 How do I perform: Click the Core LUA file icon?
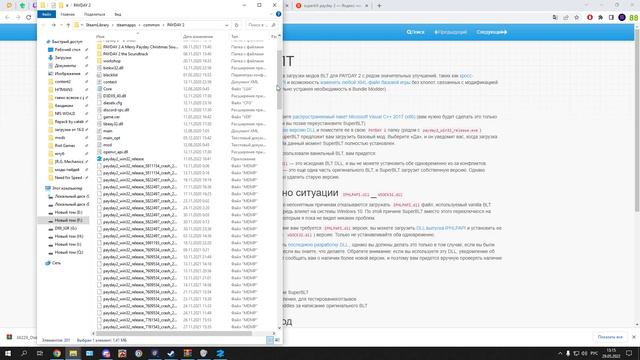pos(99,89)
